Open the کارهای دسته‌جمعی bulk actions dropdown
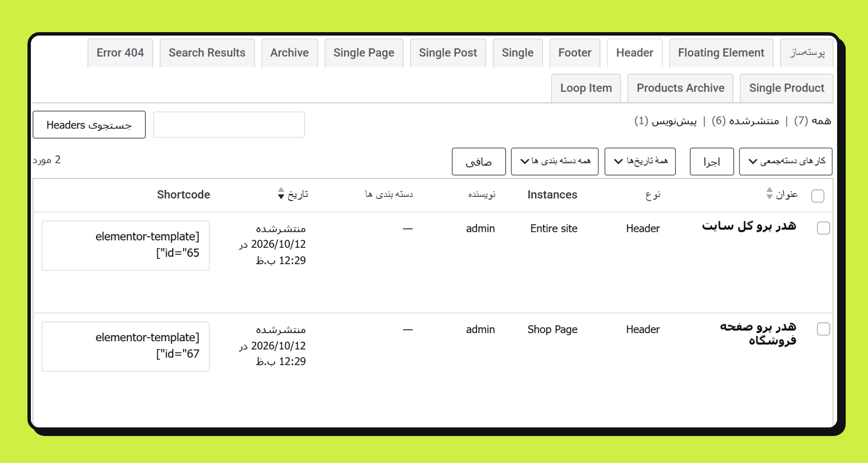The width and height of the screenshot is (868, 463). [786, 161]
